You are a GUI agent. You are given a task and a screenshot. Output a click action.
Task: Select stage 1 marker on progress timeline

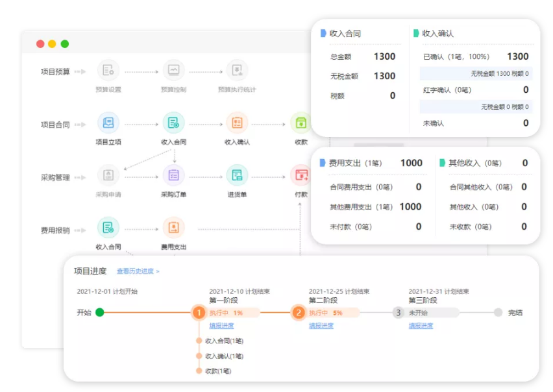pyautogui.click(x=199, y=313)
